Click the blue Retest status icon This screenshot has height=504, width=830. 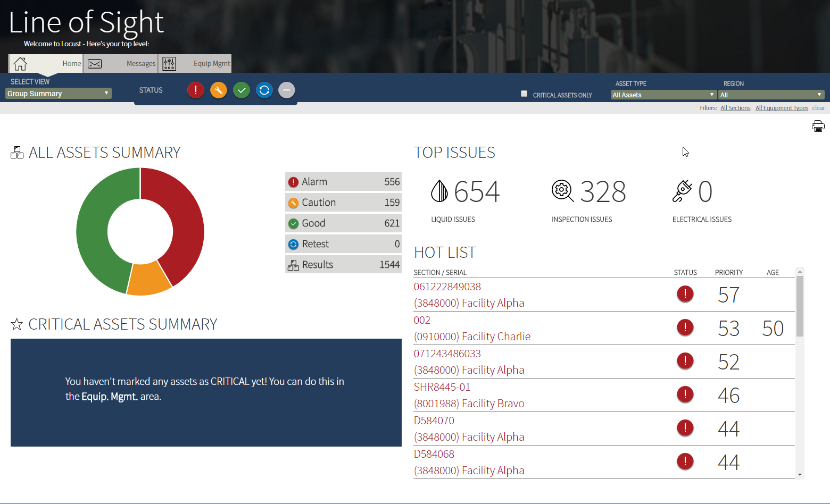point(264,90)
